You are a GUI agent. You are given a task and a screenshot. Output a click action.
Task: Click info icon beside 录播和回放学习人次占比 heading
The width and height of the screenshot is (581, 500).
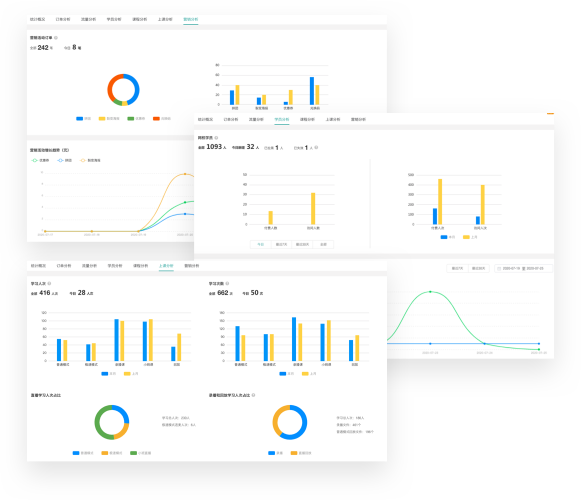253,395
